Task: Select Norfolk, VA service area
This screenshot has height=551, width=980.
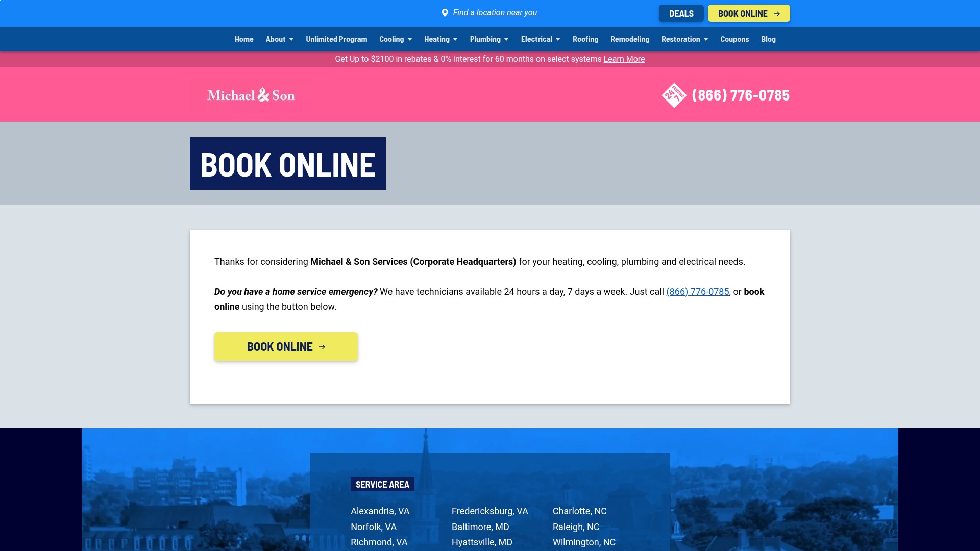Action: pos(374,527)
